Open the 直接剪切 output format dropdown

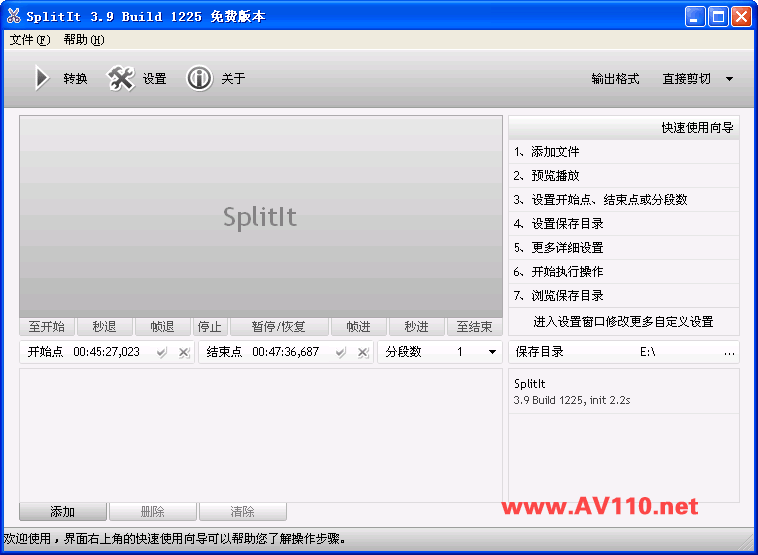coord(698,79)
